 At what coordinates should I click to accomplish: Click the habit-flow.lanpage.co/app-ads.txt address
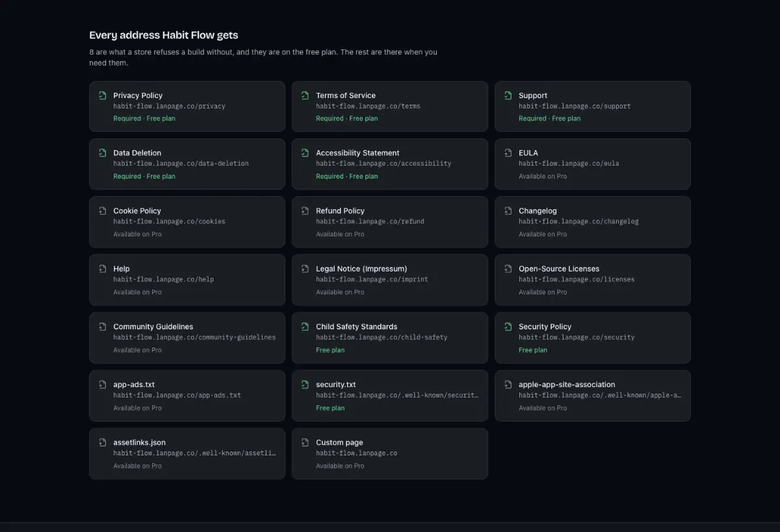(x=177, y=395)
